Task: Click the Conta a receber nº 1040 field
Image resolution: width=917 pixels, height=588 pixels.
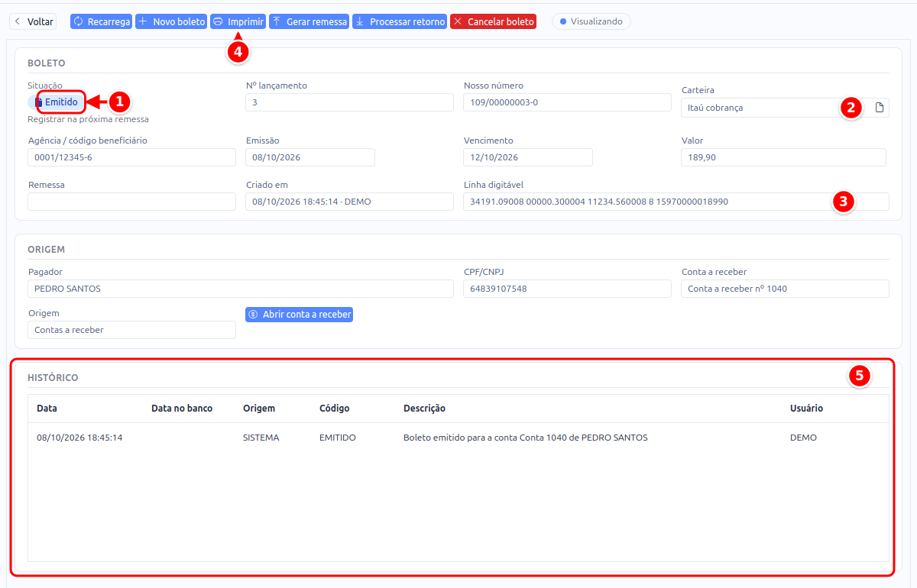Action: pos(785,289)
